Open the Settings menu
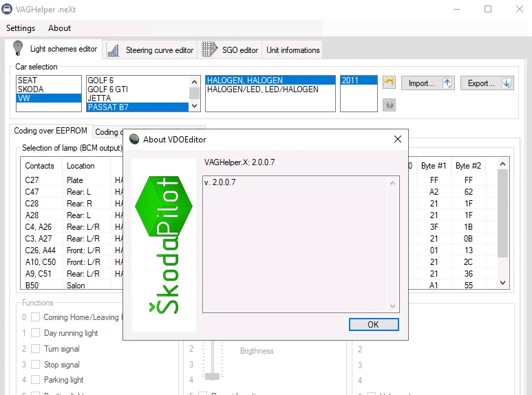This screenshot has width=532, height=395. [x=21, y=28]
